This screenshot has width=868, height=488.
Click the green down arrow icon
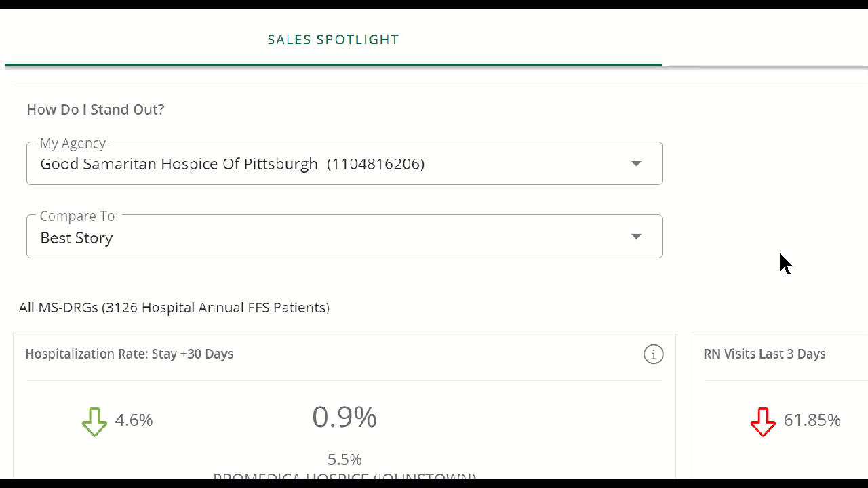click(x=94, y=422)
